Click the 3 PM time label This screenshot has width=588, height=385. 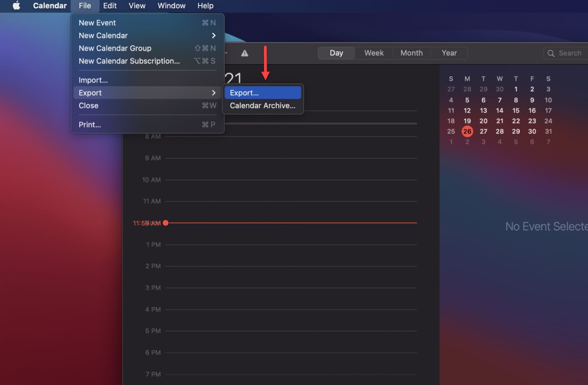tap(153, 288)
